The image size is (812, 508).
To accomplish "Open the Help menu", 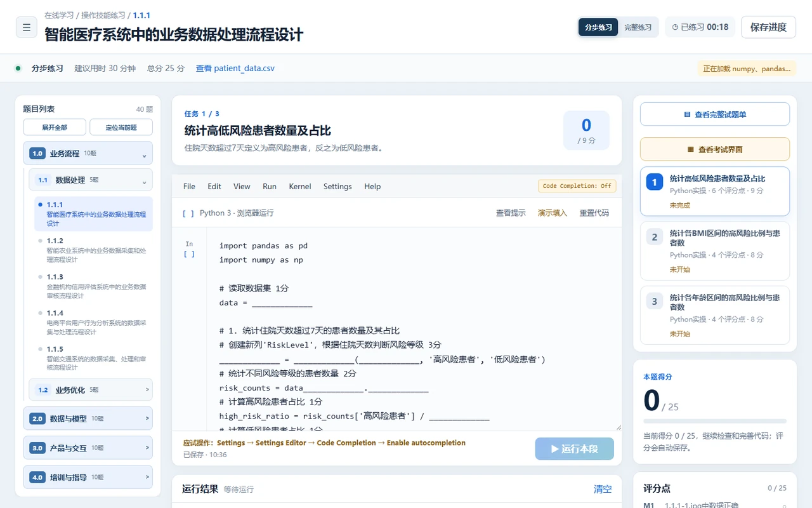I will click(x=372, y=187).
